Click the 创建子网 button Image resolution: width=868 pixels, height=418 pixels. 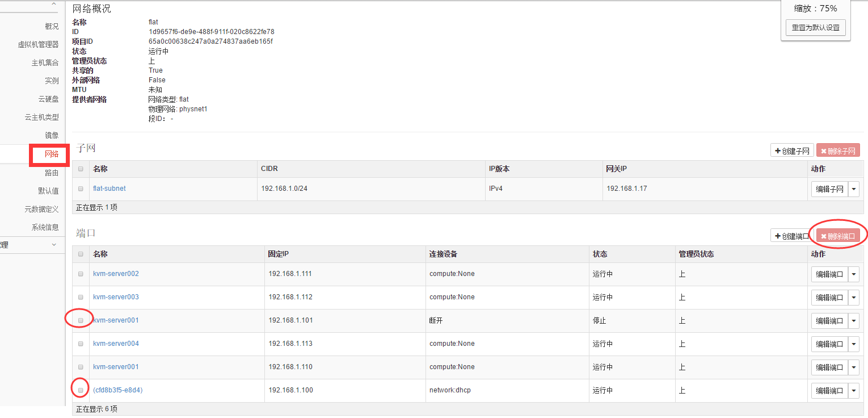click(x=792, y=151)
